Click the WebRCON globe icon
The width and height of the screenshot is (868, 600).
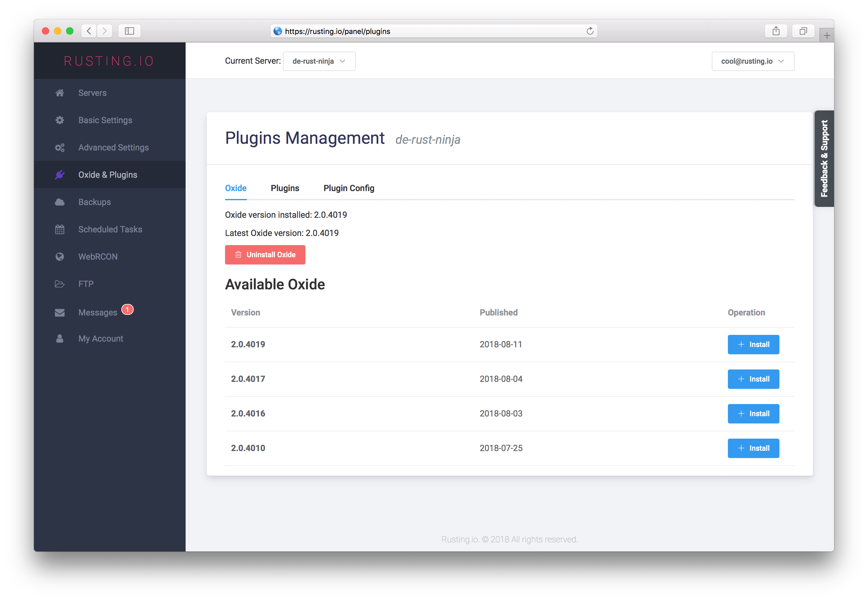pos(59,257)
